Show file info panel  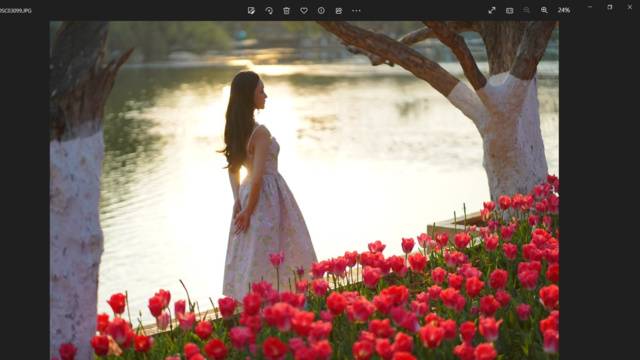pyautogui.click(x=322, y=11)
